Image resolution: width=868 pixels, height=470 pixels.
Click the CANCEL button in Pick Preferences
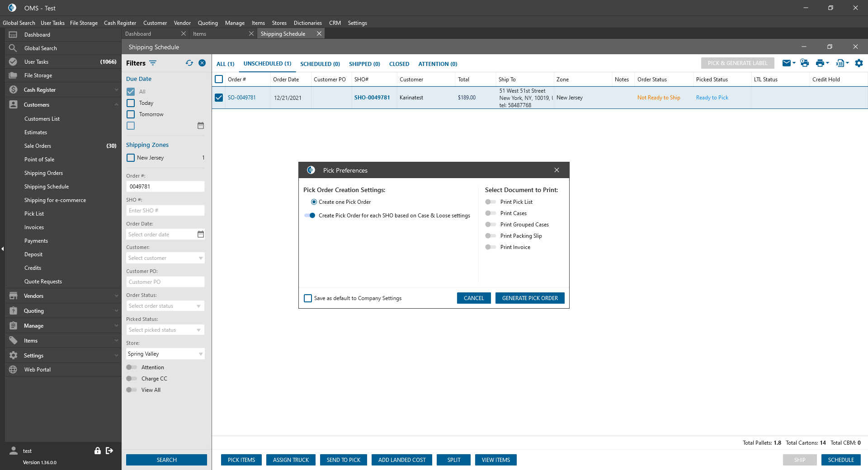(473, 298)
